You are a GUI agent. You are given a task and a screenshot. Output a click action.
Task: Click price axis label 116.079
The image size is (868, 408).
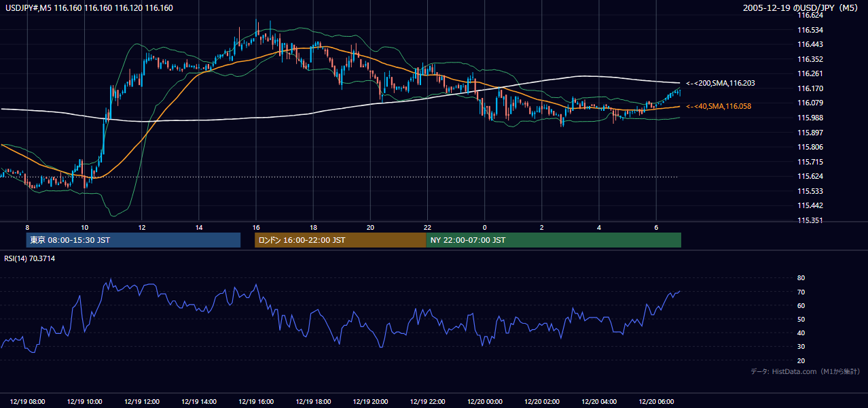(810, 103)
